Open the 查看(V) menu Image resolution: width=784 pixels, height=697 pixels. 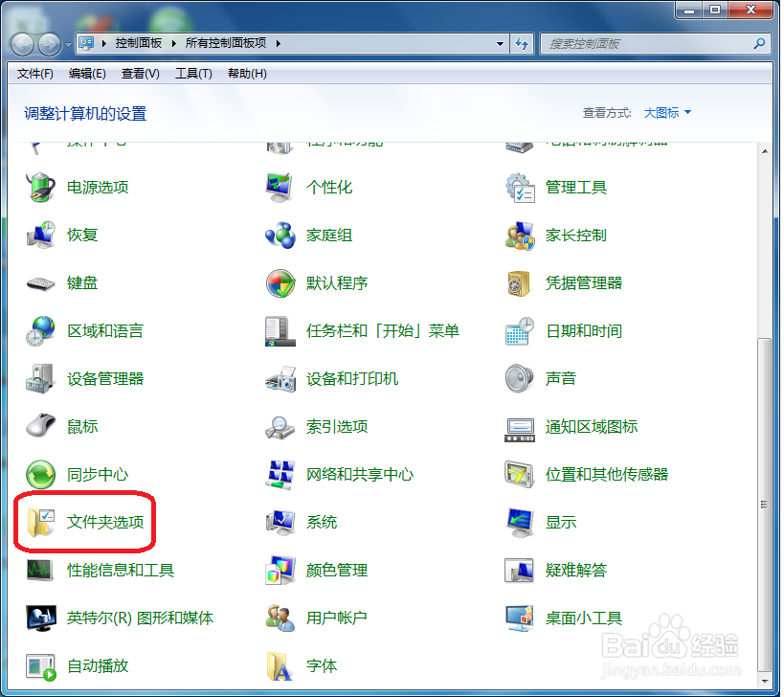pyautogui.click(x=140, y=74)
